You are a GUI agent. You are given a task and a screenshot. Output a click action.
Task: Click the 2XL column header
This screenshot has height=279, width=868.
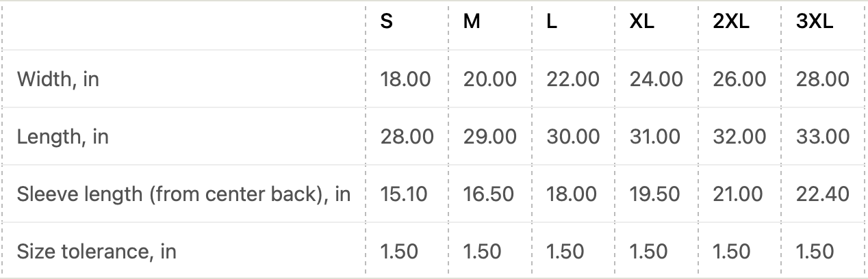731,22
